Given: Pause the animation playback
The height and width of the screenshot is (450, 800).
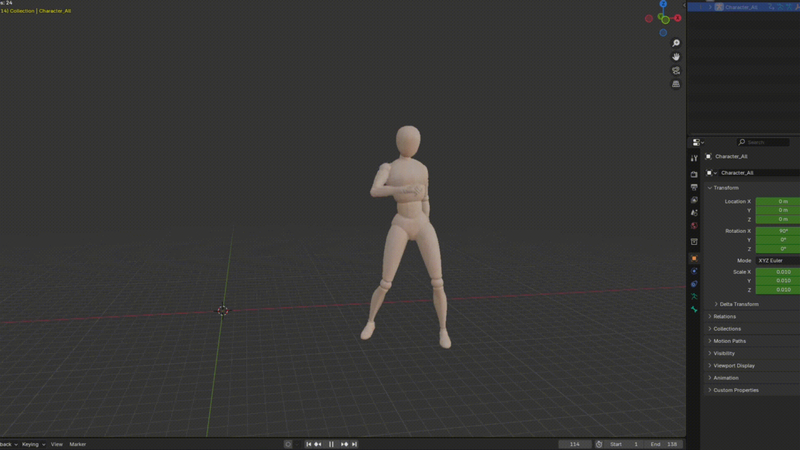Looking at the screenshot, I should [331, 444].
